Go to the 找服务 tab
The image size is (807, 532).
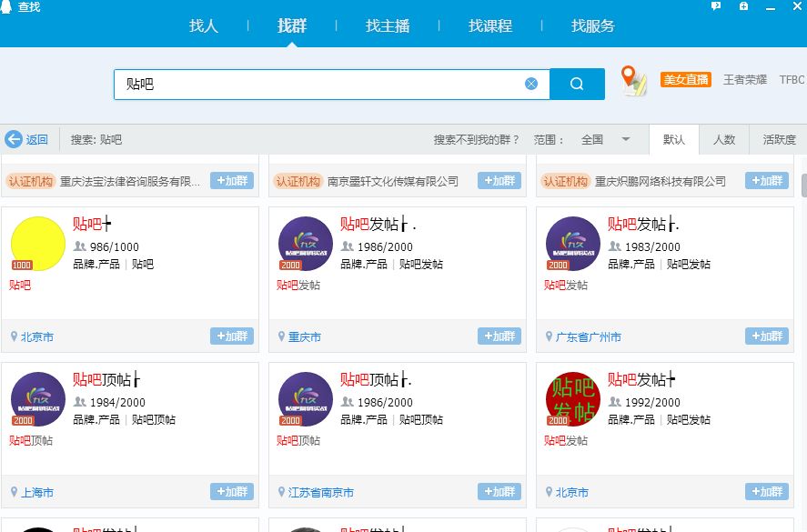[593, 25]
